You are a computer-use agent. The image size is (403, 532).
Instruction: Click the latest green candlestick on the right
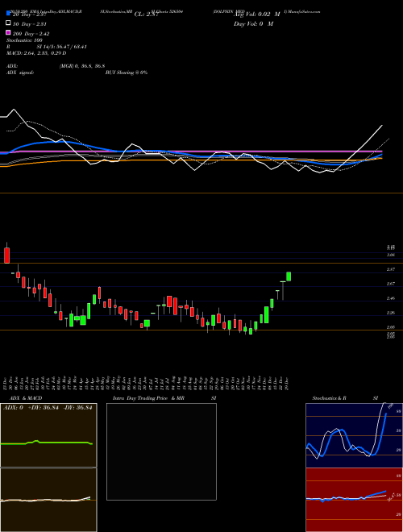tap(289, 276)
